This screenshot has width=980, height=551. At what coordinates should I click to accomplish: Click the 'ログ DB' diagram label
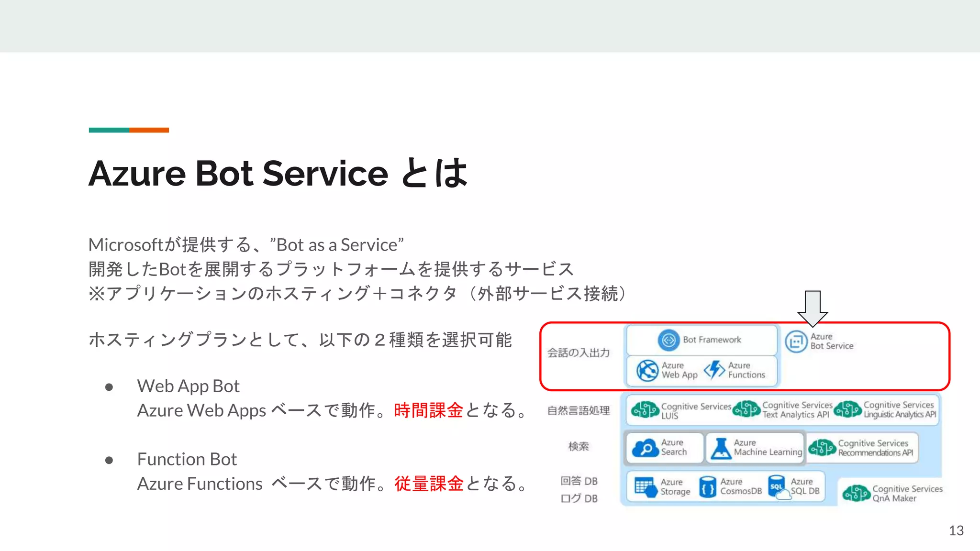pyautogui.click(x=579, y=498)
